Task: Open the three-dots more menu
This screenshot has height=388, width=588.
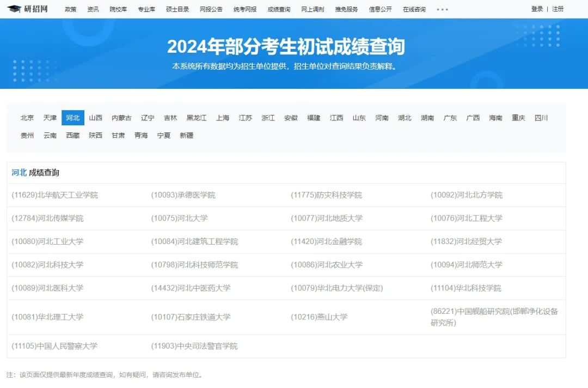Action: point(442,9)
